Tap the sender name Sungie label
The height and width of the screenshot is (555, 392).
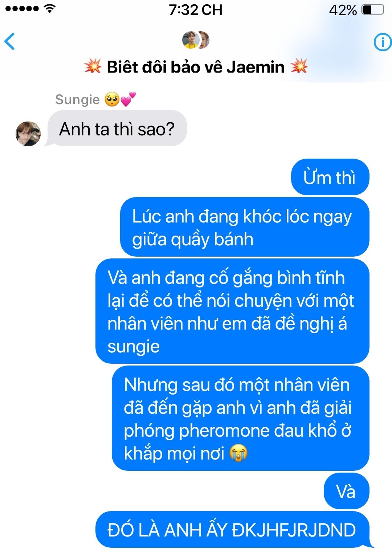[x=77, y=99]
